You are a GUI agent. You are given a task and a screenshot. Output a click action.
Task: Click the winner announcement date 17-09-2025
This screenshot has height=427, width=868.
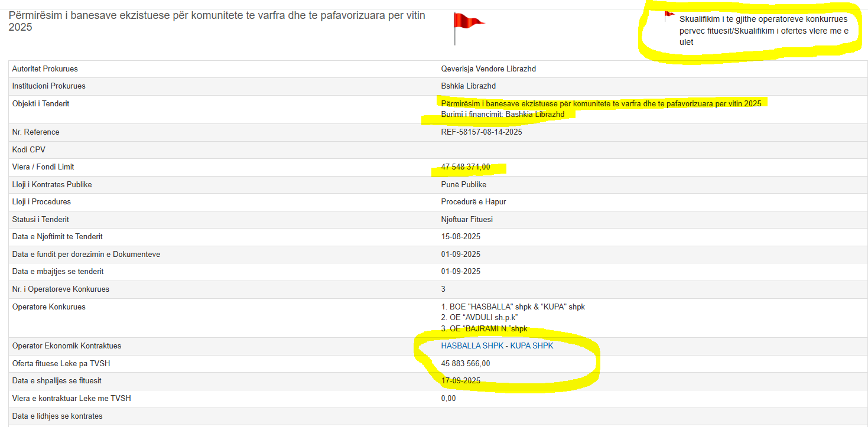(461, 380)
